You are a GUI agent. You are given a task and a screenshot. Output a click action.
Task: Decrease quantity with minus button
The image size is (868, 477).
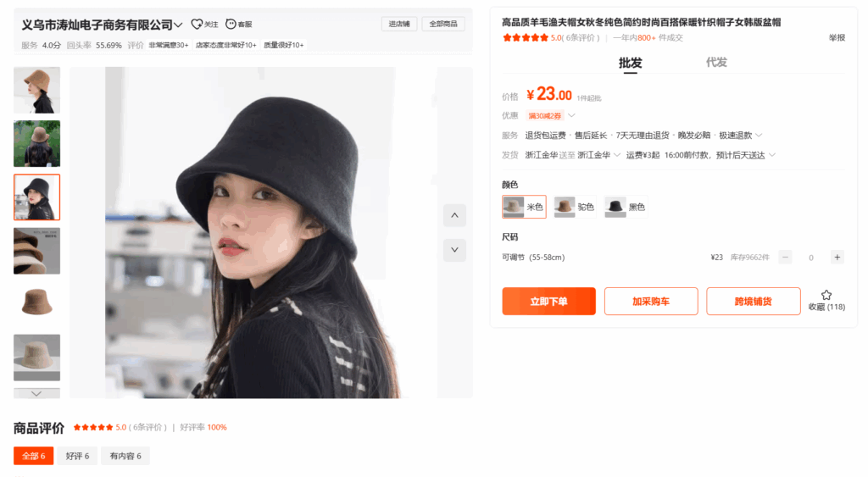tap(785, 258)
